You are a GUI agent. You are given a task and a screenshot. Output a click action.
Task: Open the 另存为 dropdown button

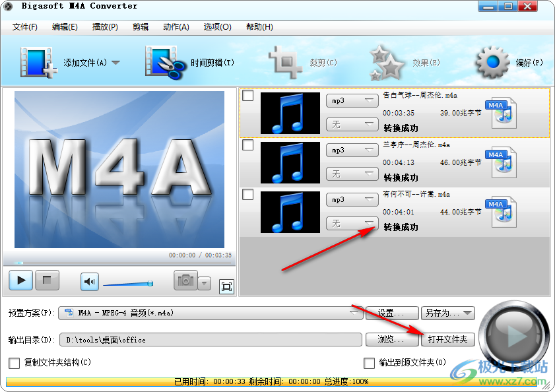tap(447, 313)
